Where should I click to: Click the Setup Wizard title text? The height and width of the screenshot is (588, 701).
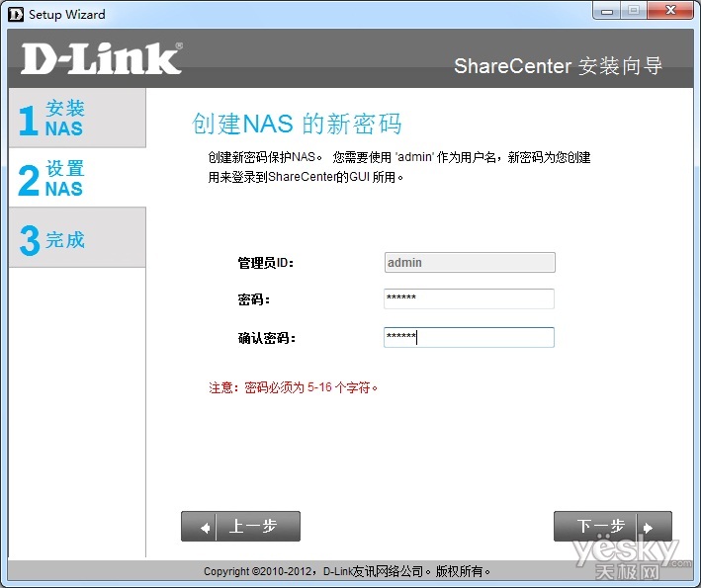(67, 14)
